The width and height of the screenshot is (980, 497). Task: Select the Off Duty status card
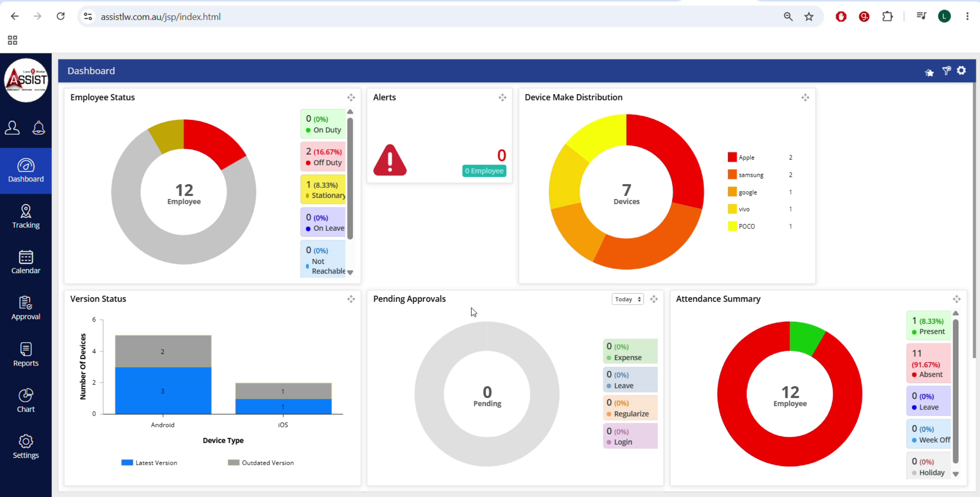click(323, 156)
